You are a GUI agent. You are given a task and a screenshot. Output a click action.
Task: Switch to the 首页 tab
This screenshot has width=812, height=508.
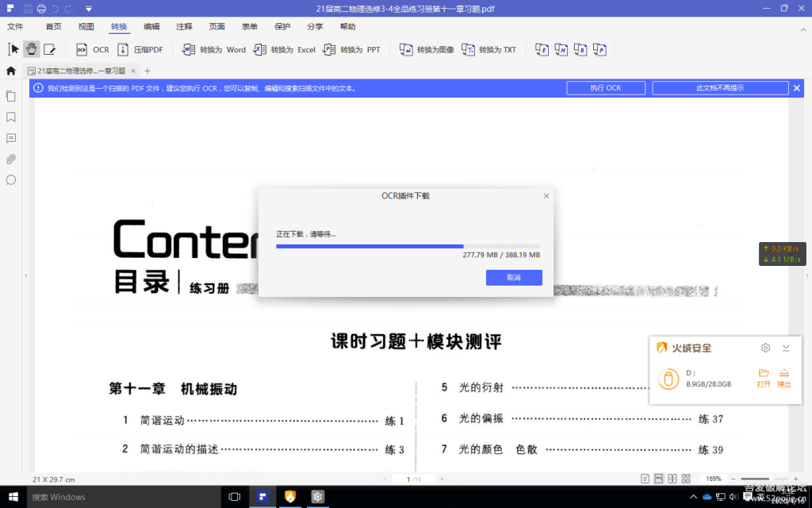(x=53, y=26)
